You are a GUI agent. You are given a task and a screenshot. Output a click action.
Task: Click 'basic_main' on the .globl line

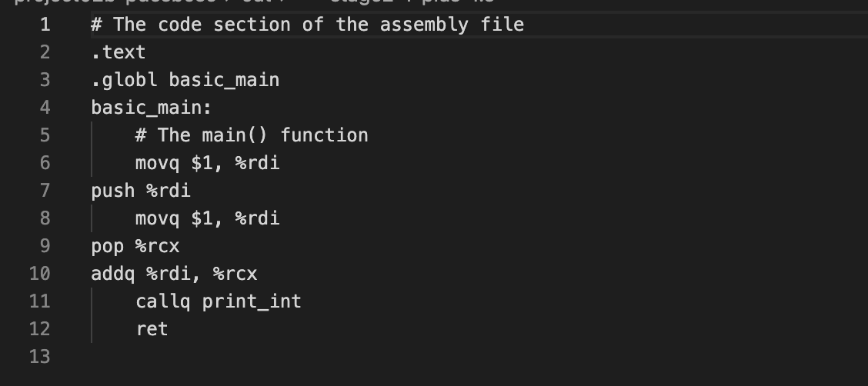point(224,80)
